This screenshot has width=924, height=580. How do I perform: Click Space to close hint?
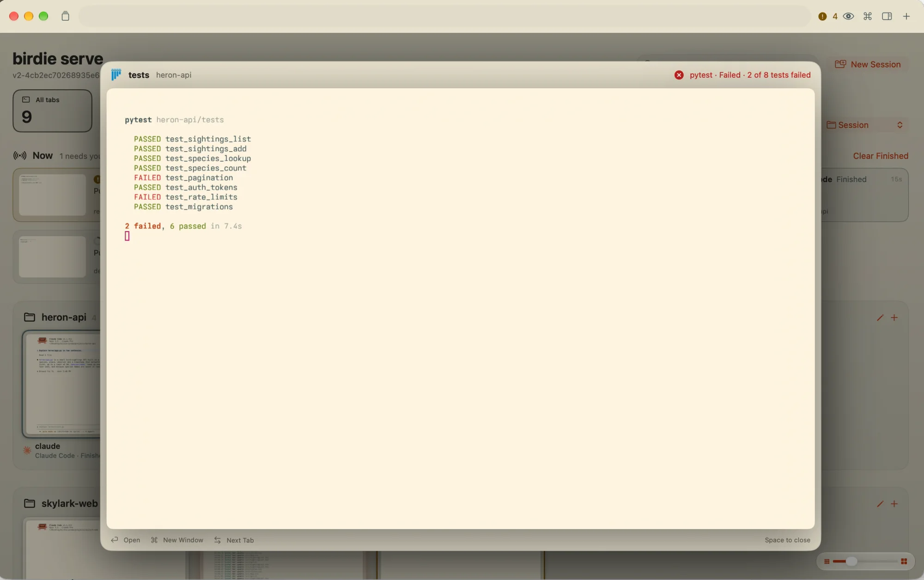tap(787, 540)
